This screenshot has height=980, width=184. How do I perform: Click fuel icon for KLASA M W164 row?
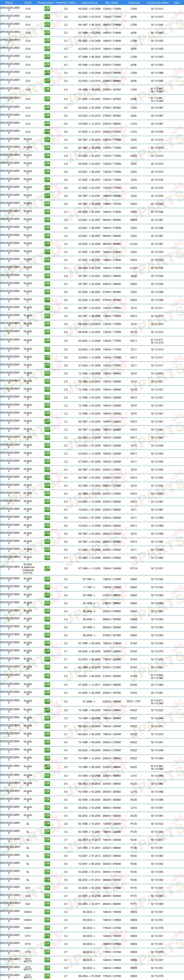pyautogui.click(x=47, y=685)
